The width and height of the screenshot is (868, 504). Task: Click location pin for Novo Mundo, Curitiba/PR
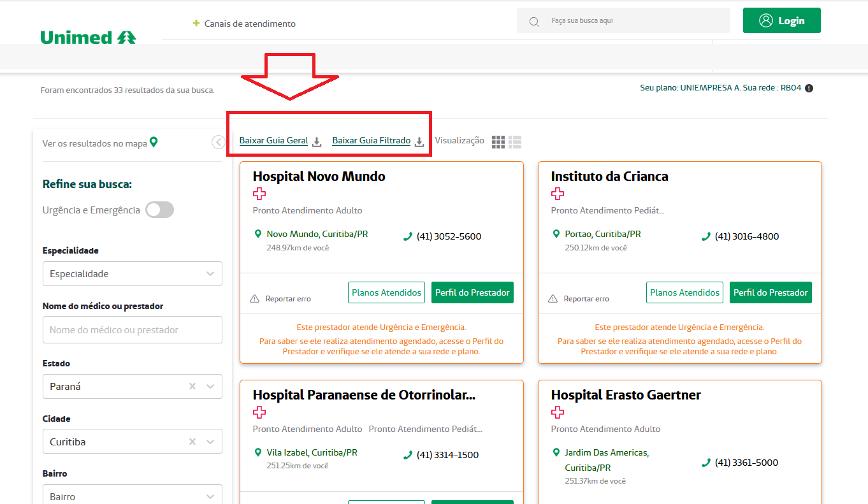point(258,234)
